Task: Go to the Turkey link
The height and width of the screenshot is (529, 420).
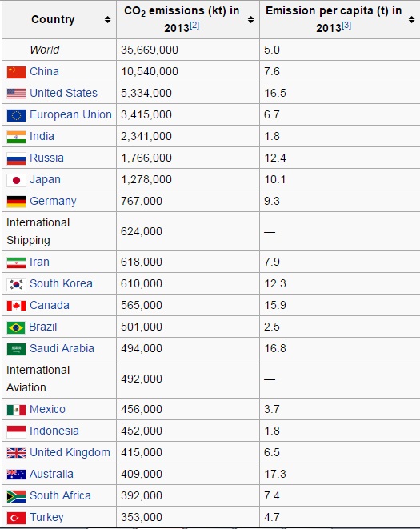Action: tap(46, 517)
